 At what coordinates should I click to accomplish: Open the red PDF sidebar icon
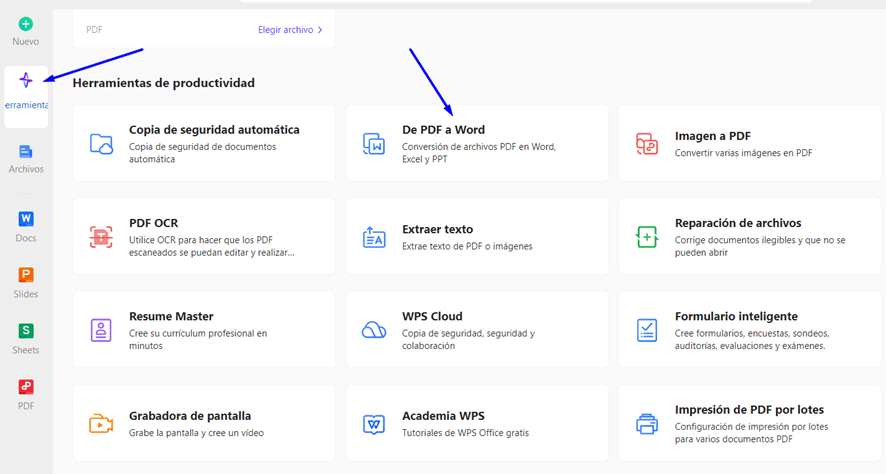26,386
